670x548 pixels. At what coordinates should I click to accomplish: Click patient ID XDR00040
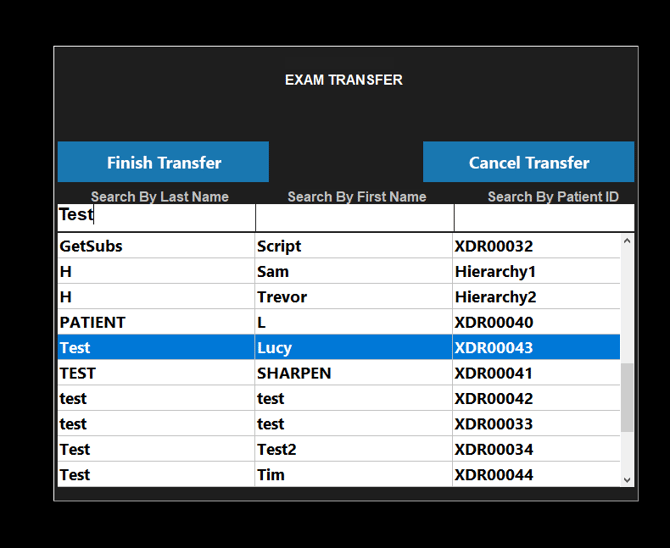[536, 322]
